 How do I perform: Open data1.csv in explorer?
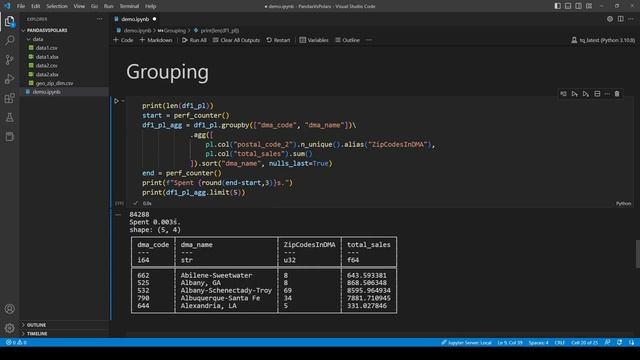pos(47,48)
